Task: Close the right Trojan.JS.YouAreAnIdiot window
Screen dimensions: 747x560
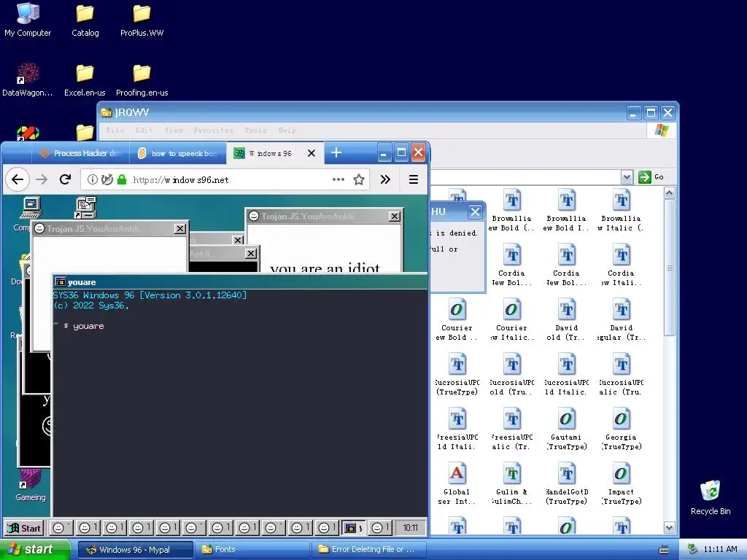Action: point(395,216)
